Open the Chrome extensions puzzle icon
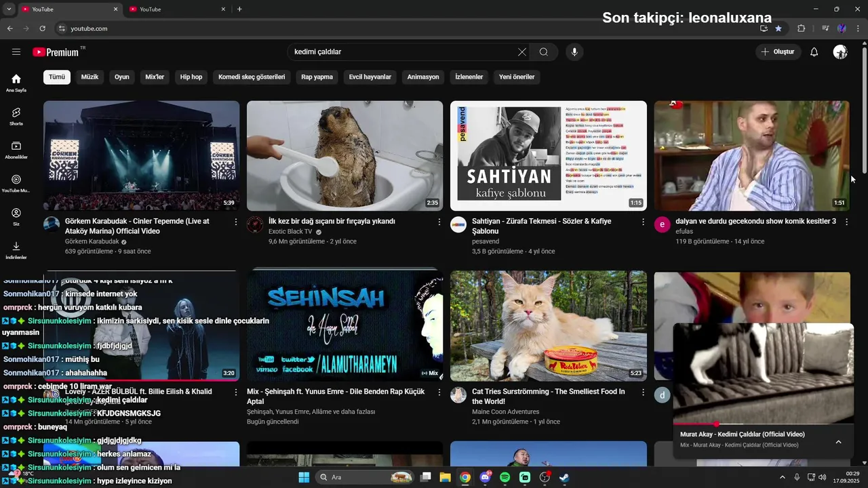 coord(802,28)
